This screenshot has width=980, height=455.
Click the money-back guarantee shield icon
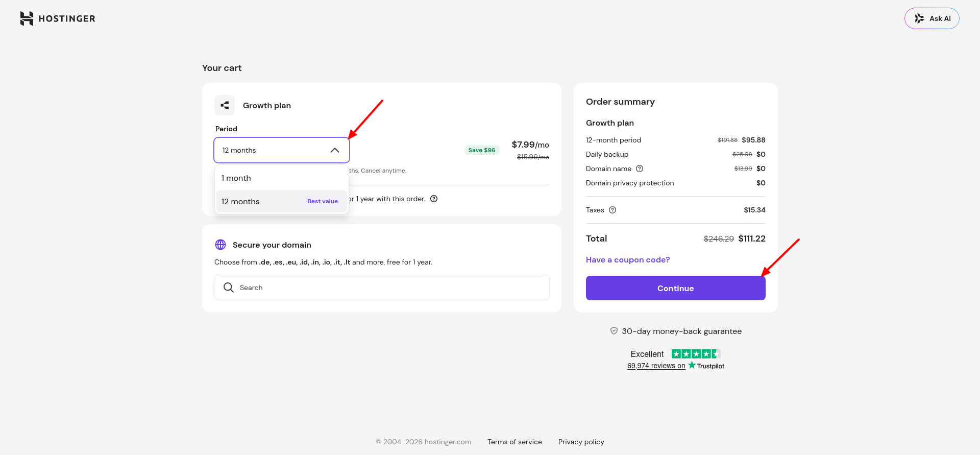[614, 331]
